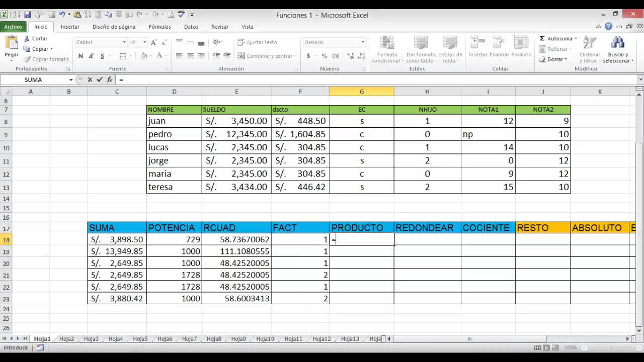The image size is (644, 362).
Task: Toggle bold (N) formatting
Action: (80, 56)
